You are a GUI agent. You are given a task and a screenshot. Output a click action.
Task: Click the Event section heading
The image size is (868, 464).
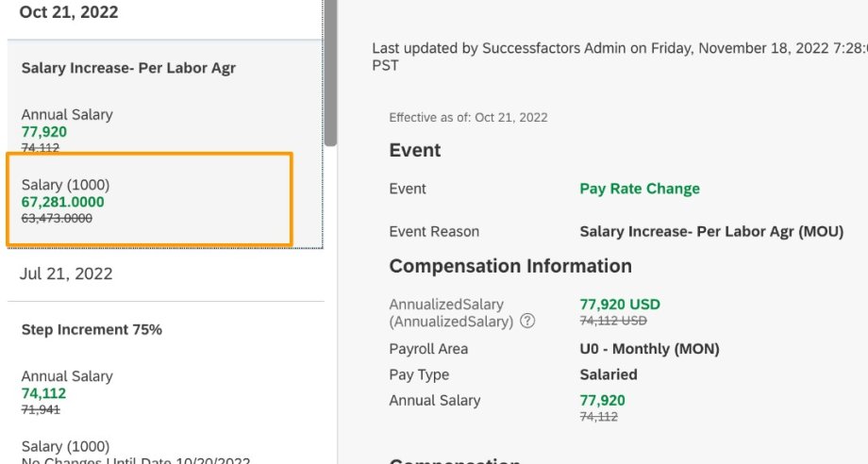pyautogui.click(x=415, y=151)
